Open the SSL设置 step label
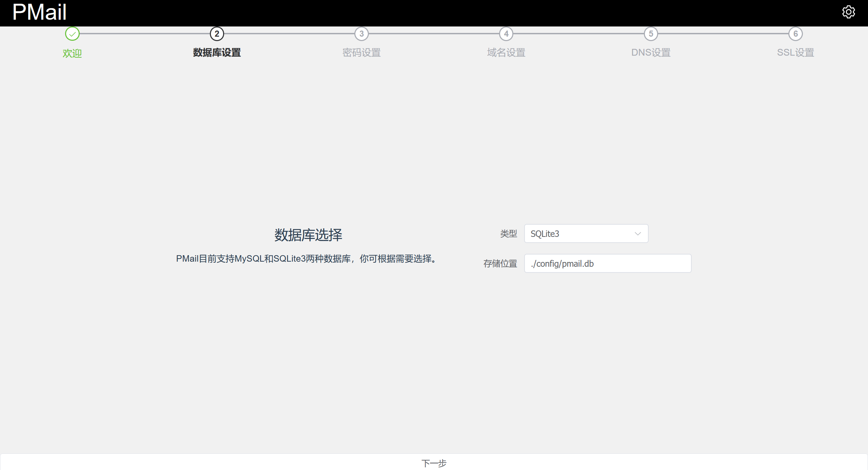 [x=795, y=53]
